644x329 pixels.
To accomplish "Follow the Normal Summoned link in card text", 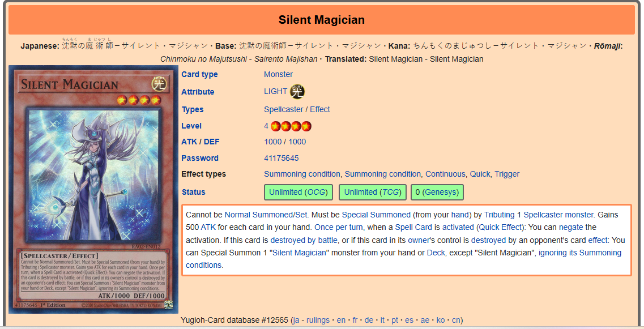I will 259,215.
